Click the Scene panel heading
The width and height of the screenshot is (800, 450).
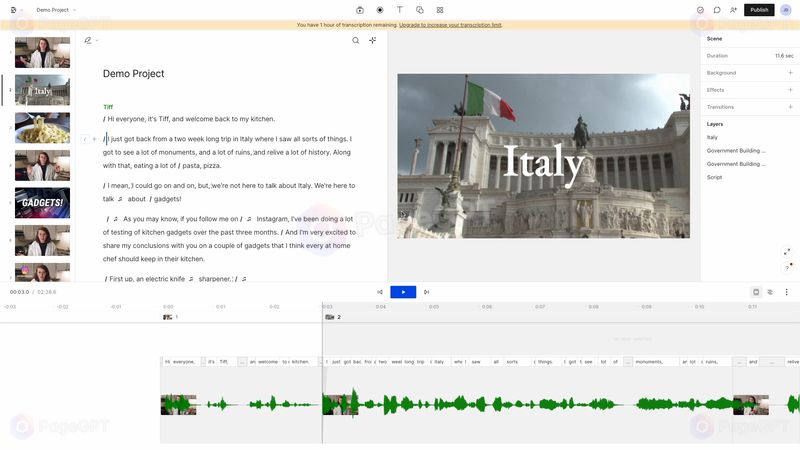(x=714, y=39)
